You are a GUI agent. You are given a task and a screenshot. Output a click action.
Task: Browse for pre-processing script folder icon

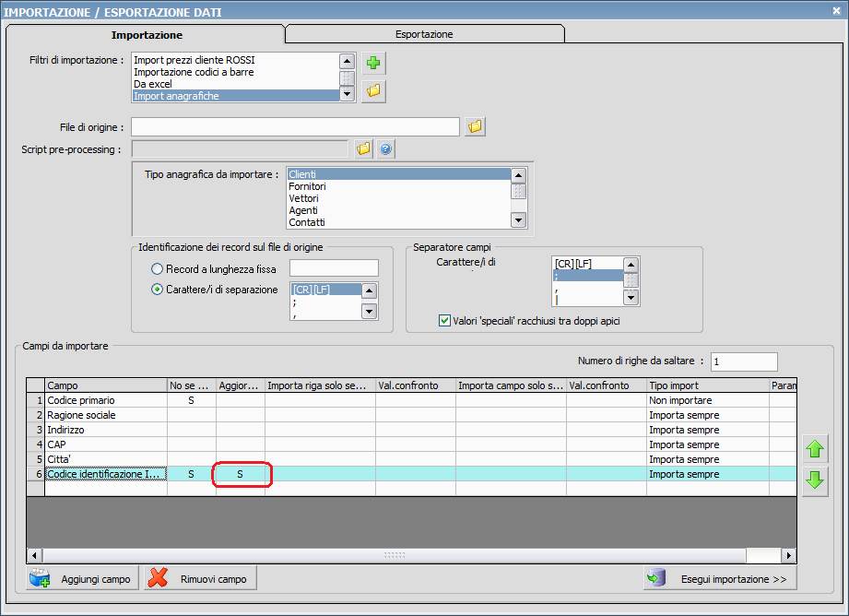363,148
